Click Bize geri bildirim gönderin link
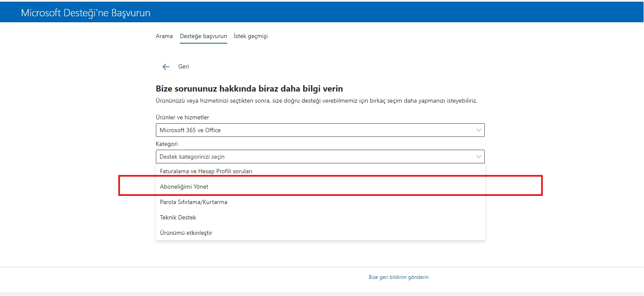The height and width of the screenshot is (296, 644). point(398,277)
